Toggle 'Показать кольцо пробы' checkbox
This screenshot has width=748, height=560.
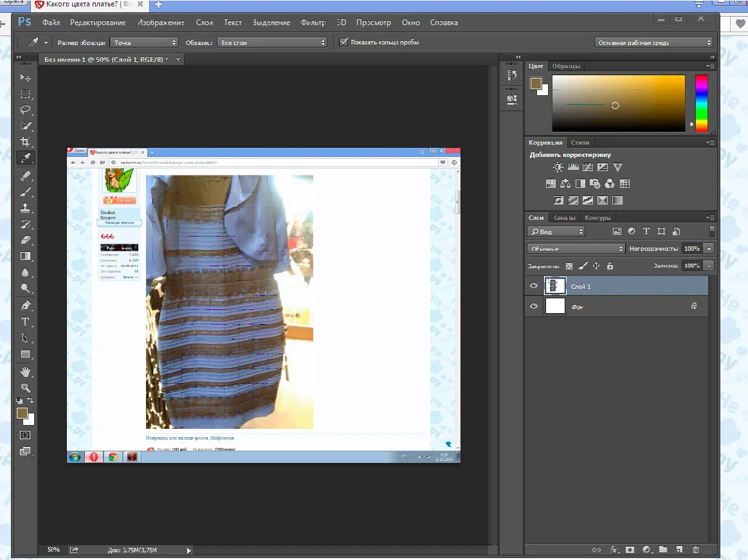[344, 42]
